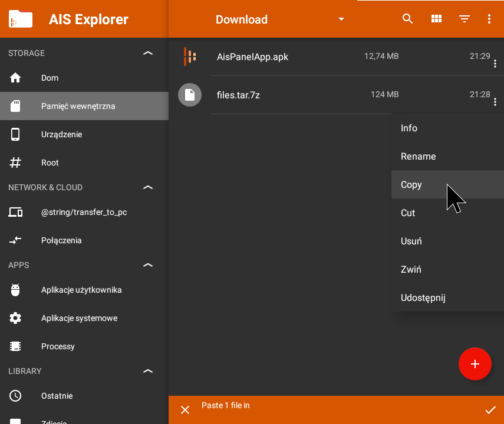504x424 pixels.
Task: Tap the AisPanelApp.apk file icon
Action: (x=189, y=57)
